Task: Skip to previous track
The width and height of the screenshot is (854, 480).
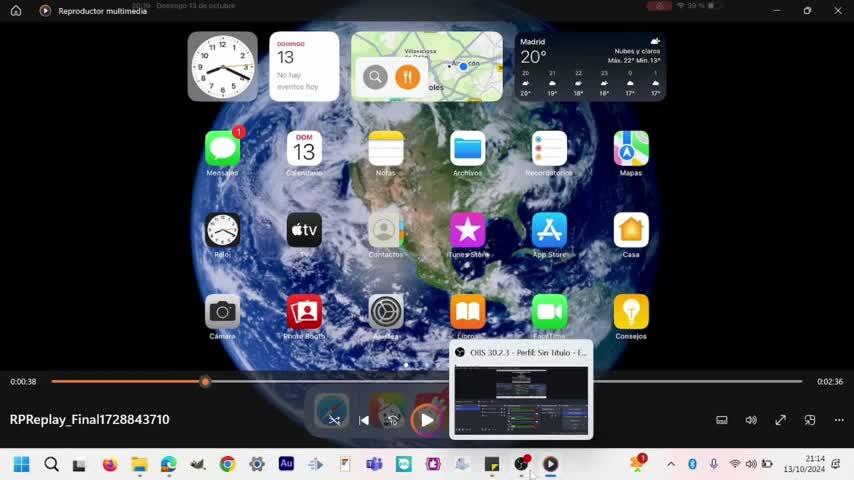Action: click(x=364, y=420)
